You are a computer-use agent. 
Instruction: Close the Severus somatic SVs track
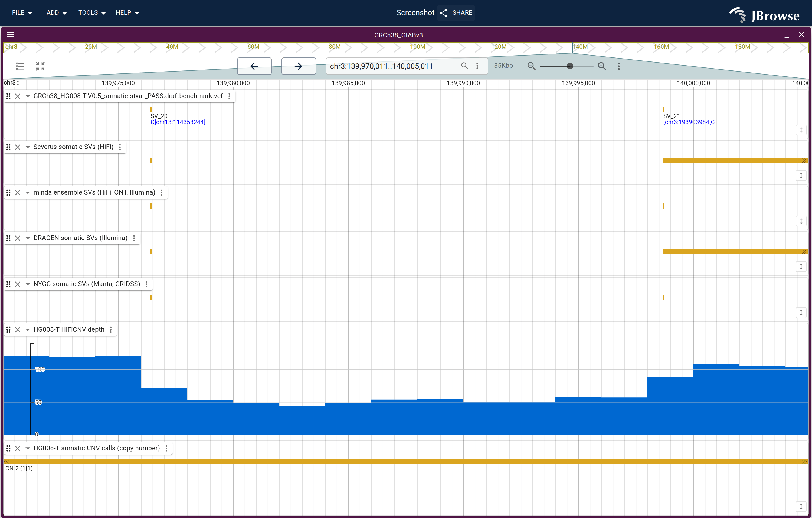[18, 147]
